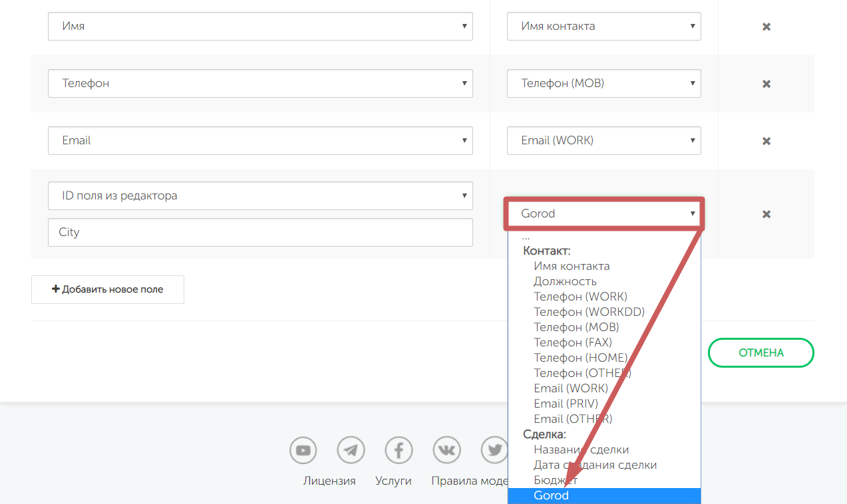The width and height of the screenshot is (847, 504).
Task: Remove the Email mapping row
Action: click(766, 141)
